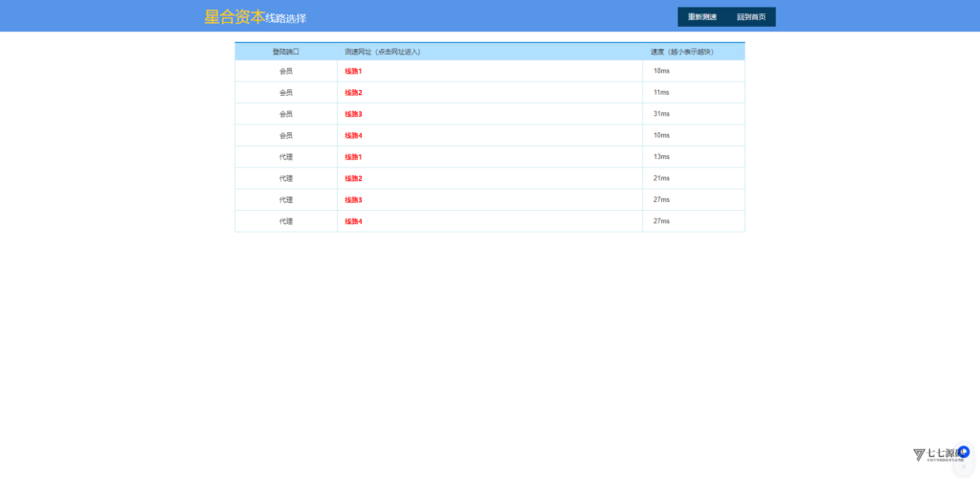The width and height of the screenshot is (980, 479).
Task: Open 会员 线路1 link
Action: (x=353, y=72)
